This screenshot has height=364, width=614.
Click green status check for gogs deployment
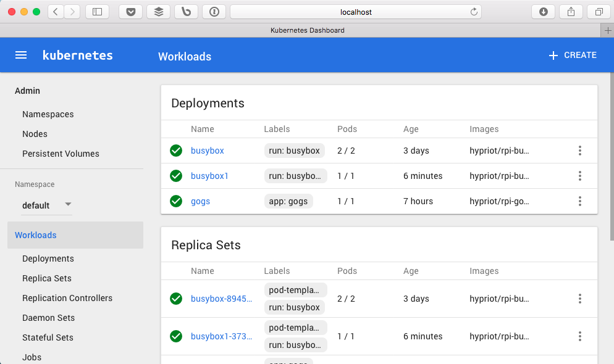point(176,201)
